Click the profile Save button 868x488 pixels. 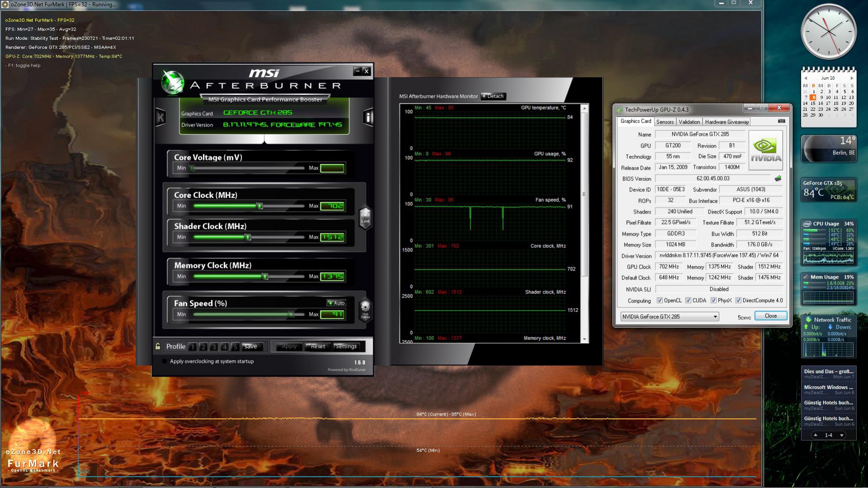coord(251,346)
